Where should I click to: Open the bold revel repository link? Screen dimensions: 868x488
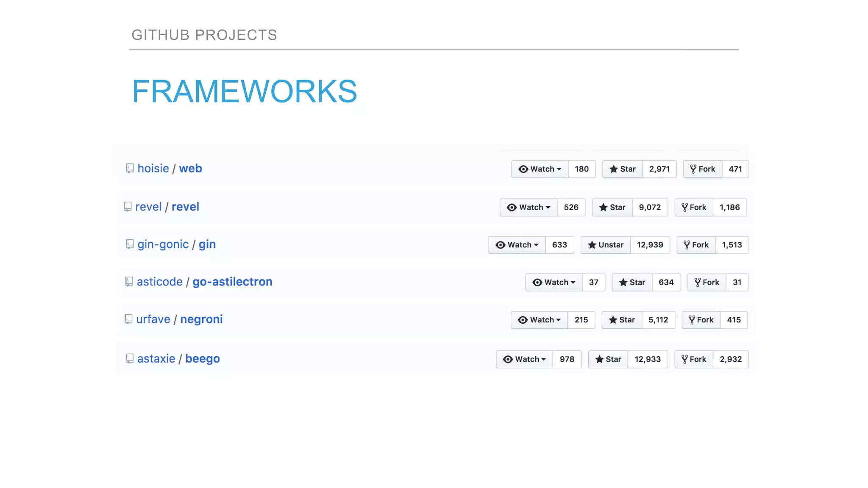coord(185,207)
